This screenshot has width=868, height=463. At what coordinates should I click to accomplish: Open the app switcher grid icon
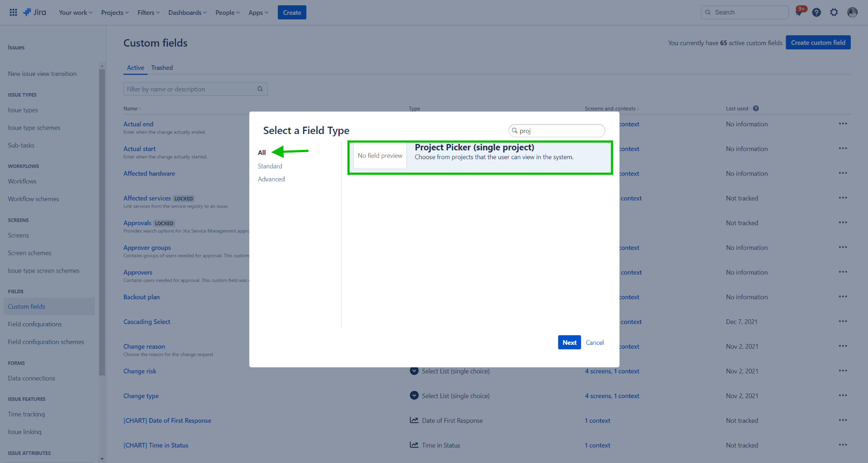pyautogui.click(x=13, y=12)
